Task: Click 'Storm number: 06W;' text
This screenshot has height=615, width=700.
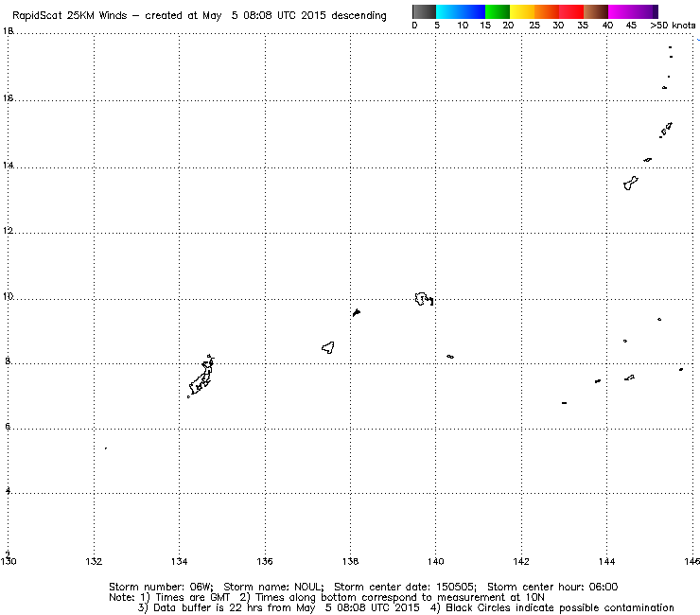Action: [161, 587]
